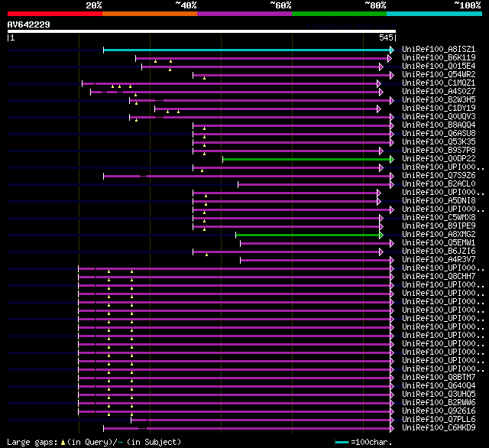Click the white query sequence bar
This screenshot has width=489, height=448.
(202, 31)
